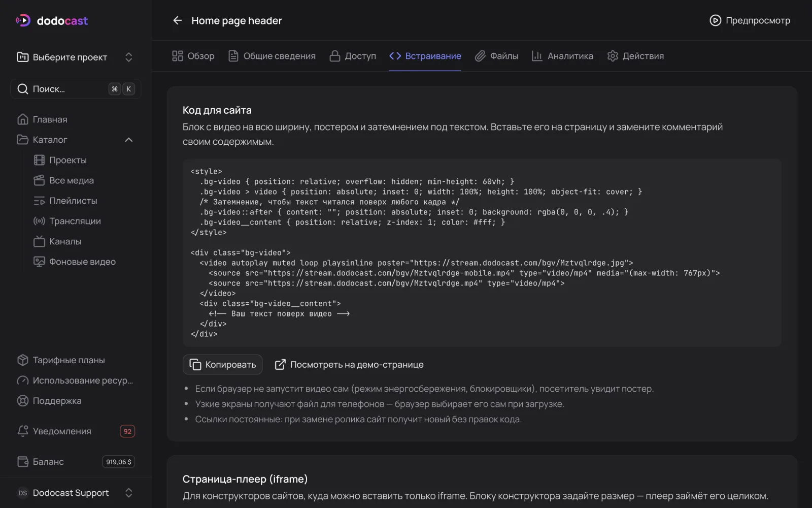Open Фоновые видео section
Viewport: 812px width, 508px height.
[x=81, y=262]
